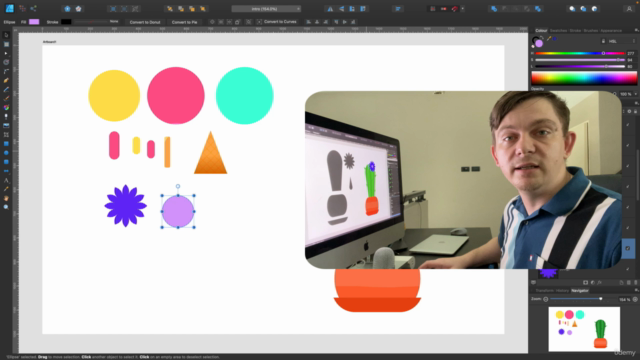Flip selection horizontally
Image resolution: width=640 pixels, height=360 pixels.
click(330, 9)
